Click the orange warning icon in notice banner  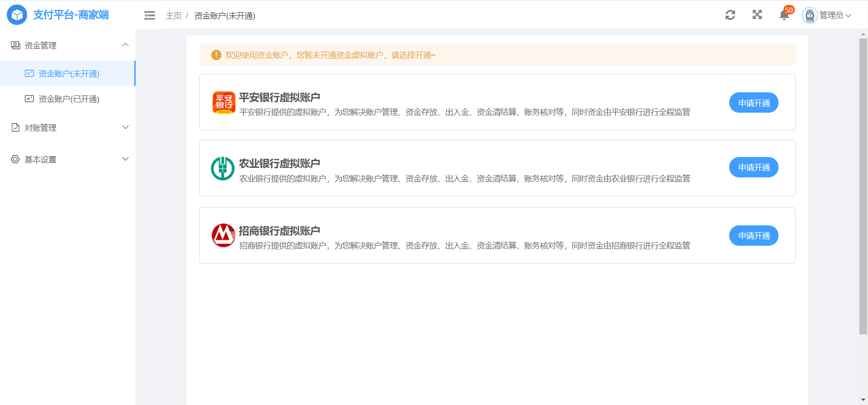[216, 55]
